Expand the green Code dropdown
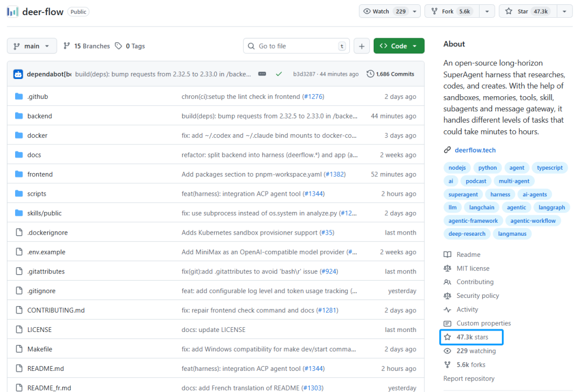The height and width of the screenshot is (392, 584). [x=399, y=46]
